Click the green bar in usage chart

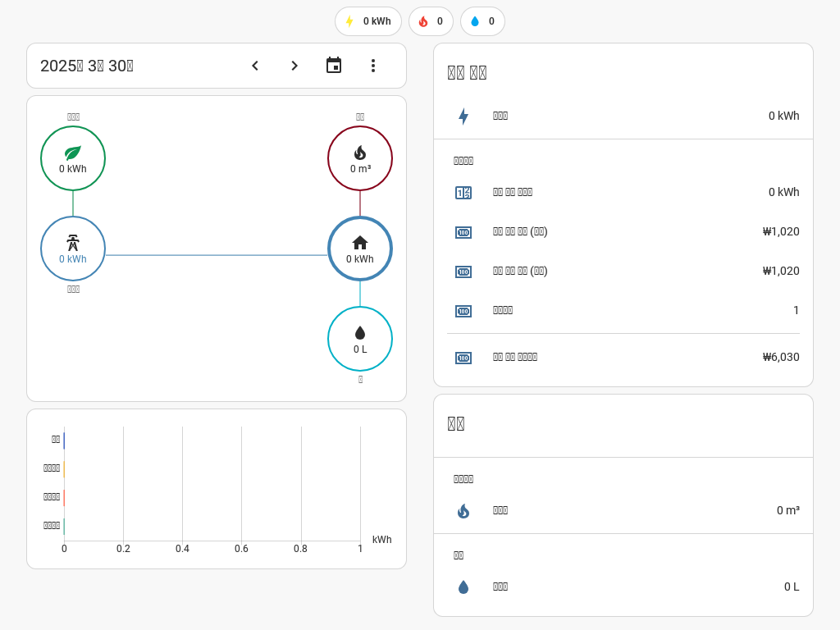(x=64, y=526)
